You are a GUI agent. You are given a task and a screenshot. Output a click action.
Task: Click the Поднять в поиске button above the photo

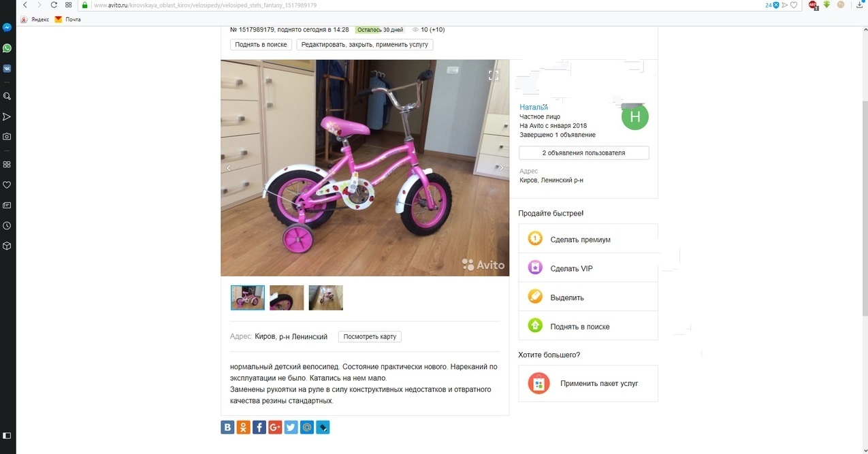261,44
